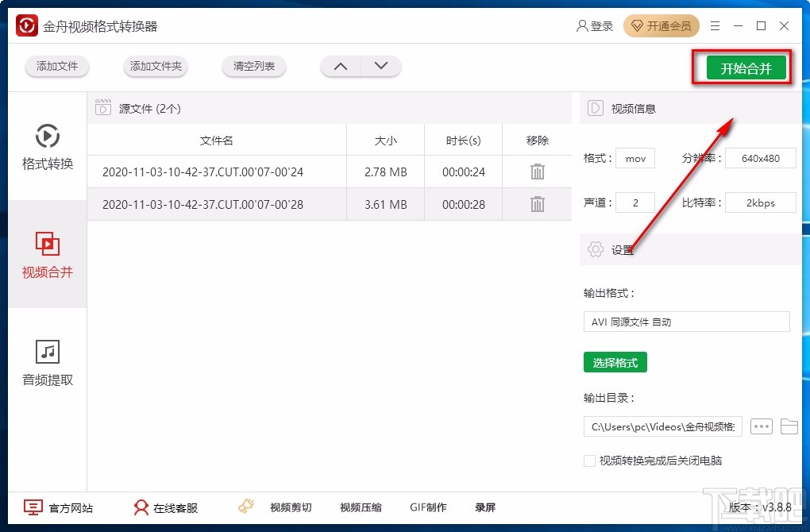The width and height of the screenshot is (810, 532).
Task: Open the mov format selector
Action: (x=634, y=158)
